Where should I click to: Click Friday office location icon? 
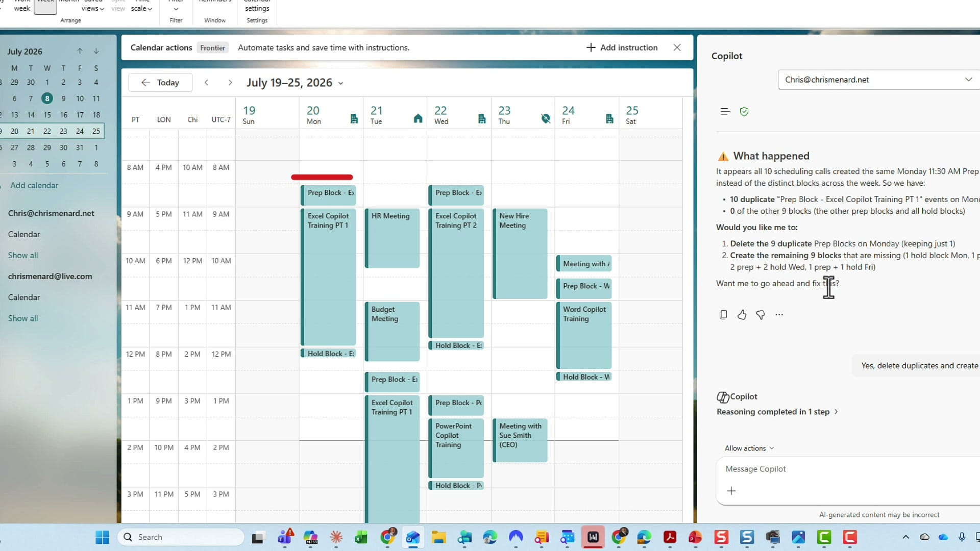pyautogui.click(x=609, y=119)
